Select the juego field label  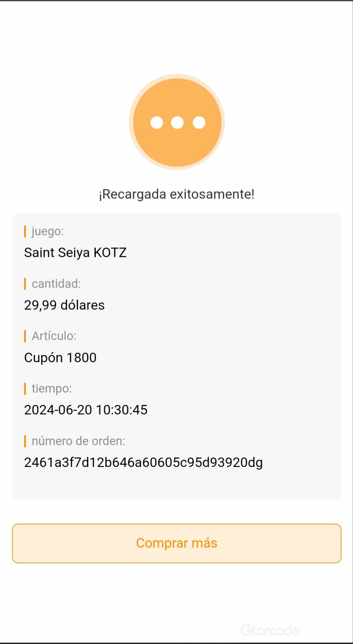[x=48, y=231]
